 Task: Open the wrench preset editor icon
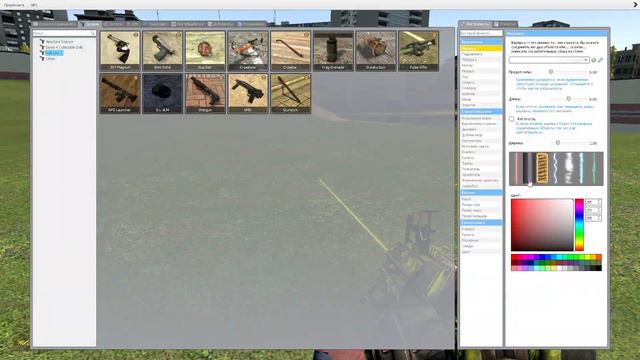tap(600, 60)
